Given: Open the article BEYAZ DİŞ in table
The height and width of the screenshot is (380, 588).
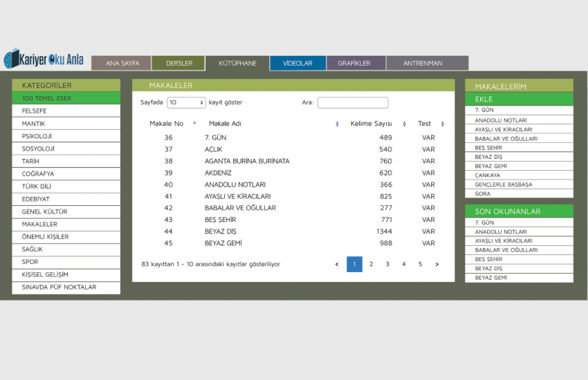Looking at the screenshot, I should tap(221, 231).
